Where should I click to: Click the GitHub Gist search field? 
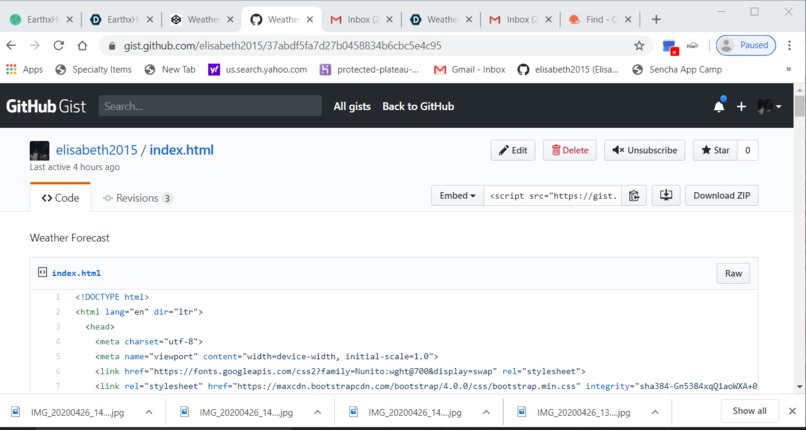click(210, 106)
